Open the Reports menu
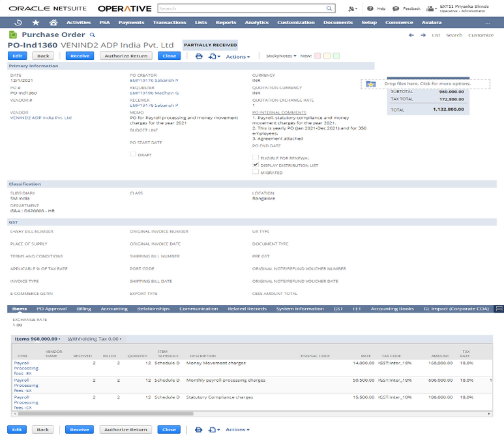 point(226,23)
